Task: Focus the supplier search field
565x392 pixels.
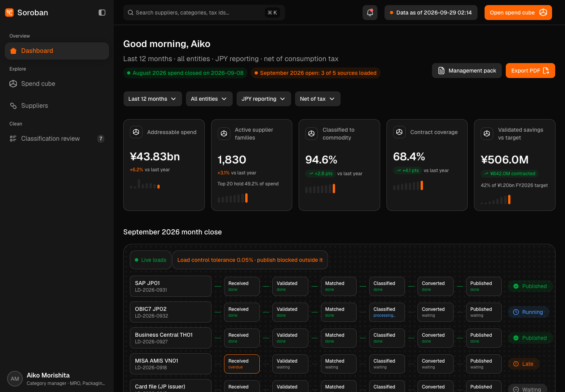Action: (204, 13)
